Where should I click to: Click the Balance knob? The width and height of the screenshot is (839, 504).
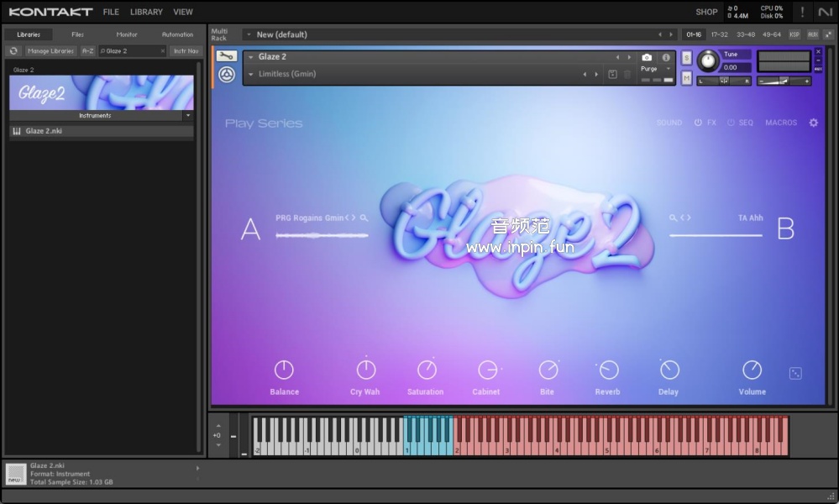point(284,370)
